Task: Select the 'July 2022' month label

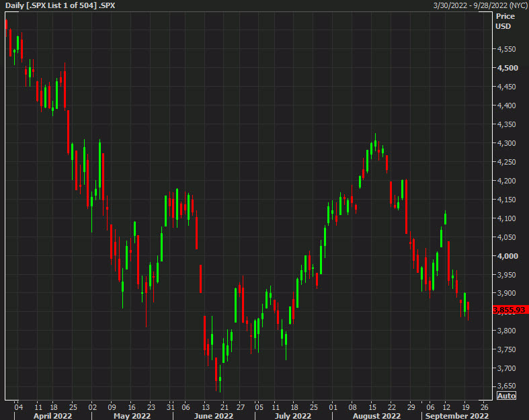Action: click(x=293, y=416)
